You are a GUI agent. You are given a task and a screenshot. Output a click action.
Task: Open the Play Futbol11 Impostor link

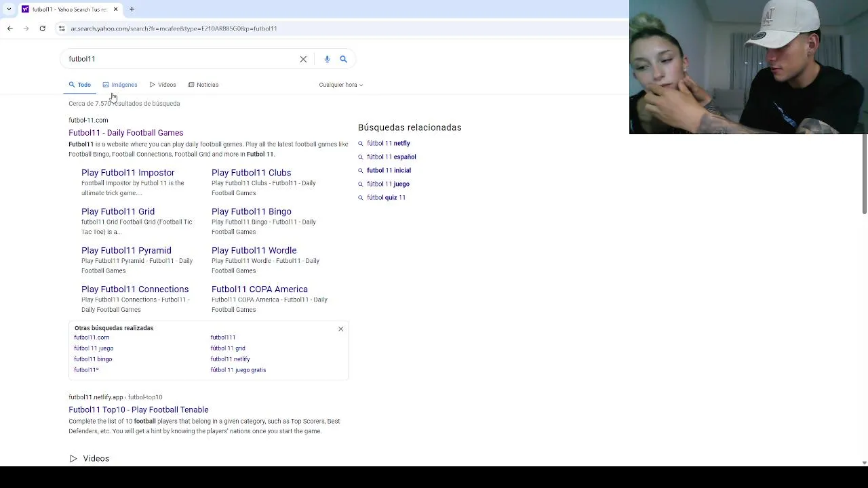coord(127,173)
